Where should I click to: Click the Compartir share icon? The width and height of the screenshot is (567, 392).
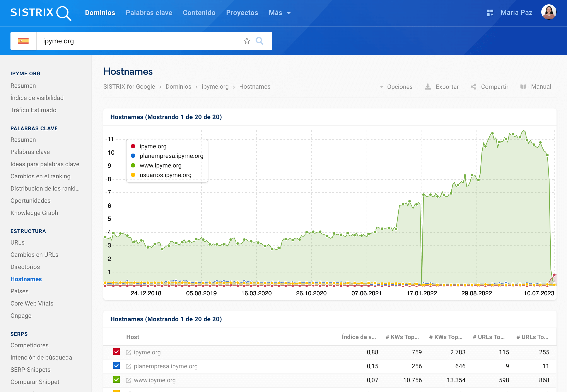(473, 87)
